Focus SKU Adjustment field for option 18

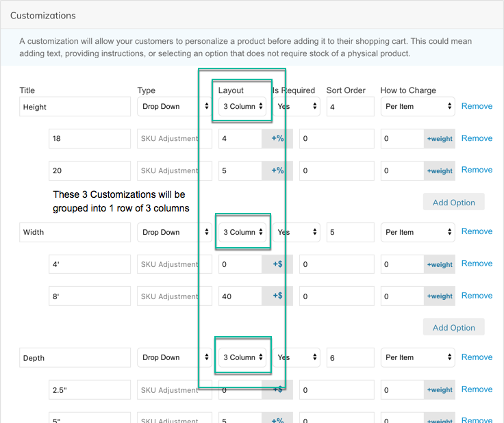point(175,139)
